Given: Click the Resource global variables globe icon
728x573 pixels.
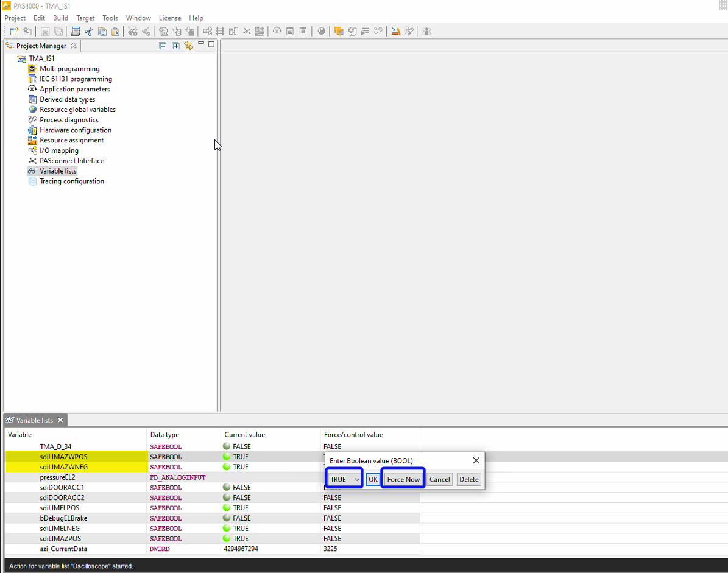Looking at the screenshot, I should (32, 110).
